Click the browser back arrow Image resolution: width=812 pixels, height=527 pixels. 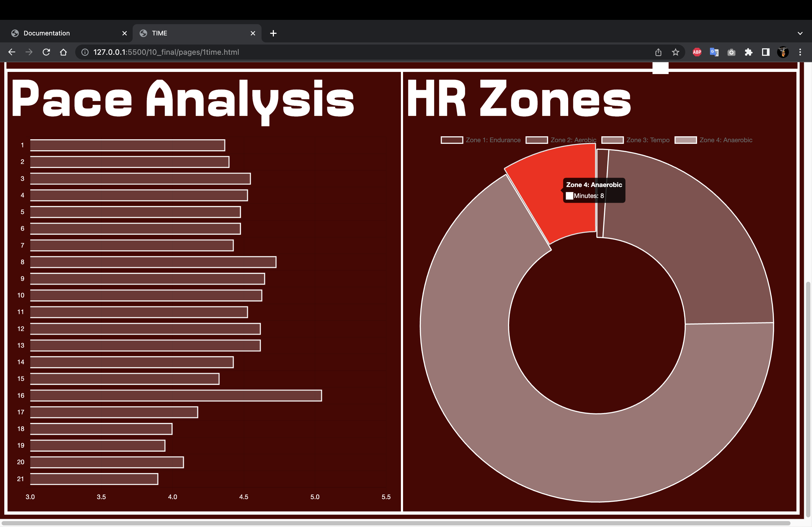pyautogui.click(x=12, y=52)
